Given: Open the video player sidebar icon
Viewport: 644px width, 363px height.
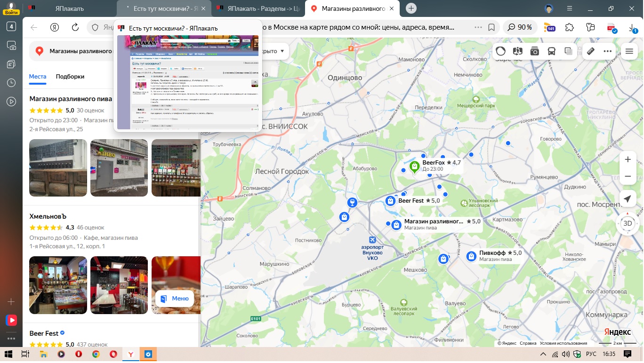Looking at the screenshot, I should pyautogui.click(x=11, y=102).
